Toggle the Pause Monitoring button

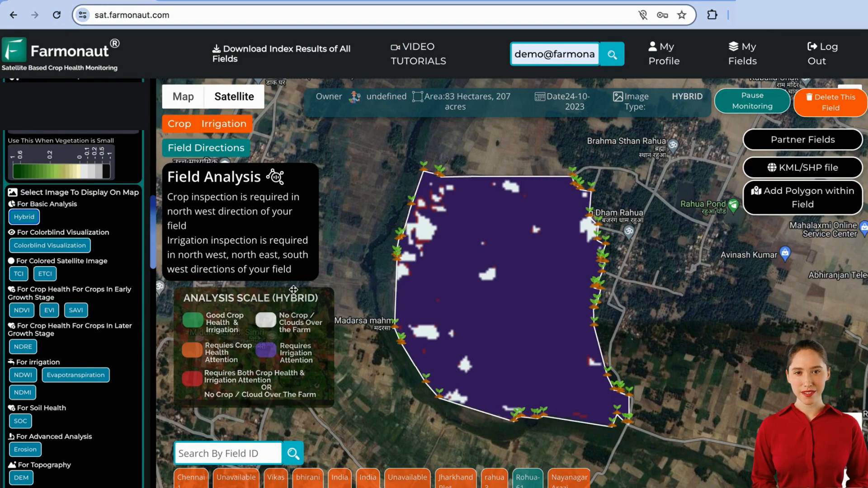(x=753, y=101)
